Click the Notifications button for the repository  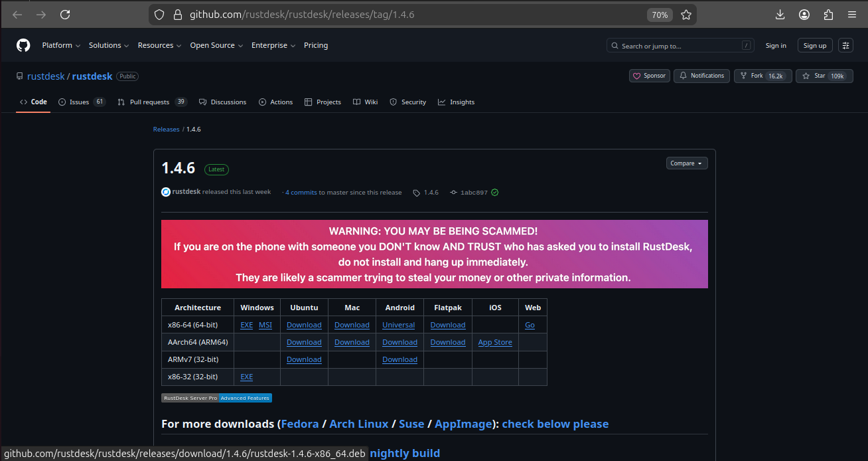click(701, 76)
